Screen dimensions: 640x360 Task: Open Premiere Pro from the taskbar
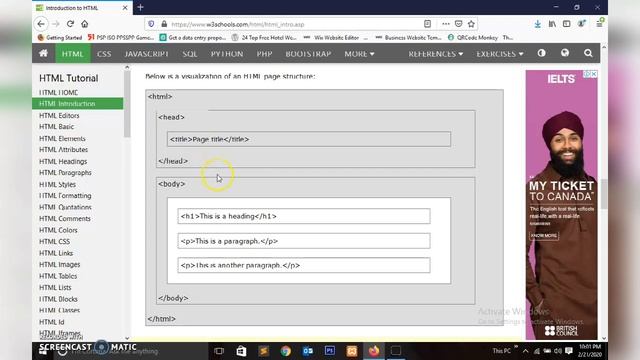tap(330, 351)
